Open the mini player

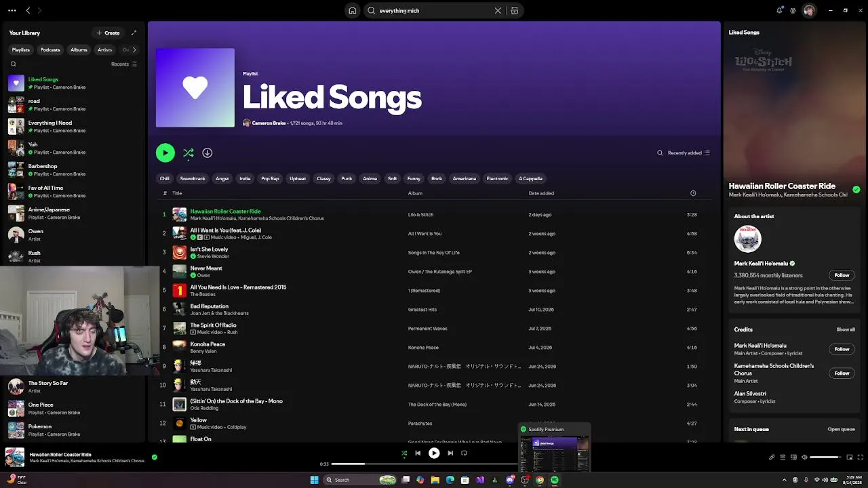[x=850, y=457]
